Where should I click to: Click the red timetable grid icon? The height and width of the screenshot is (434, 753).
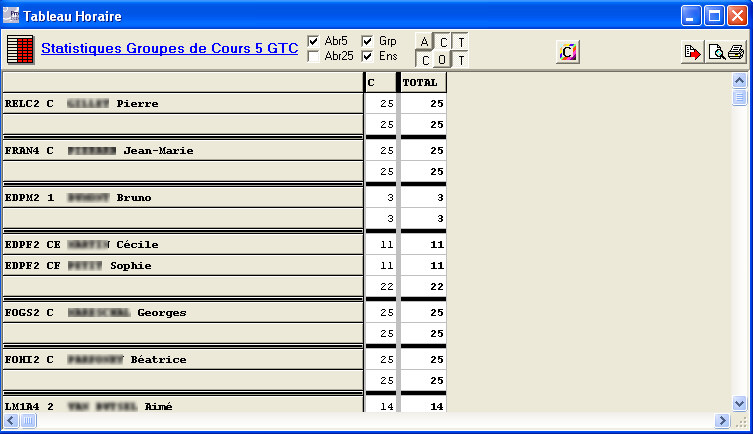coord(20,50)
